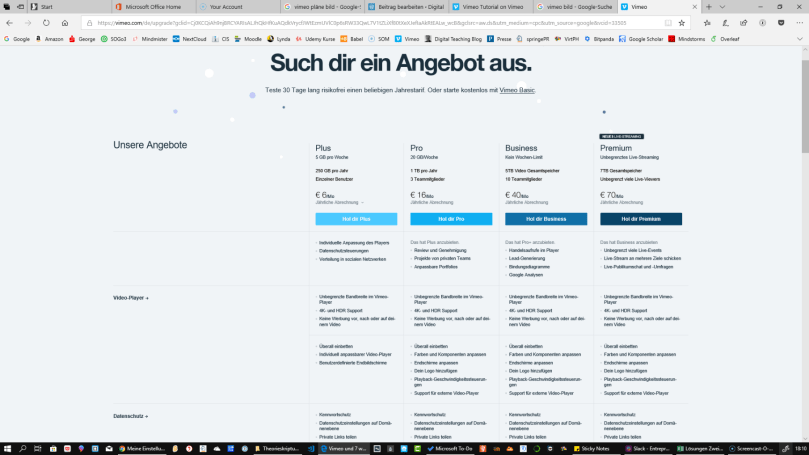
Task: Switch to vimeo pläne bild Google tab
Action: click(x=322, y=7)
